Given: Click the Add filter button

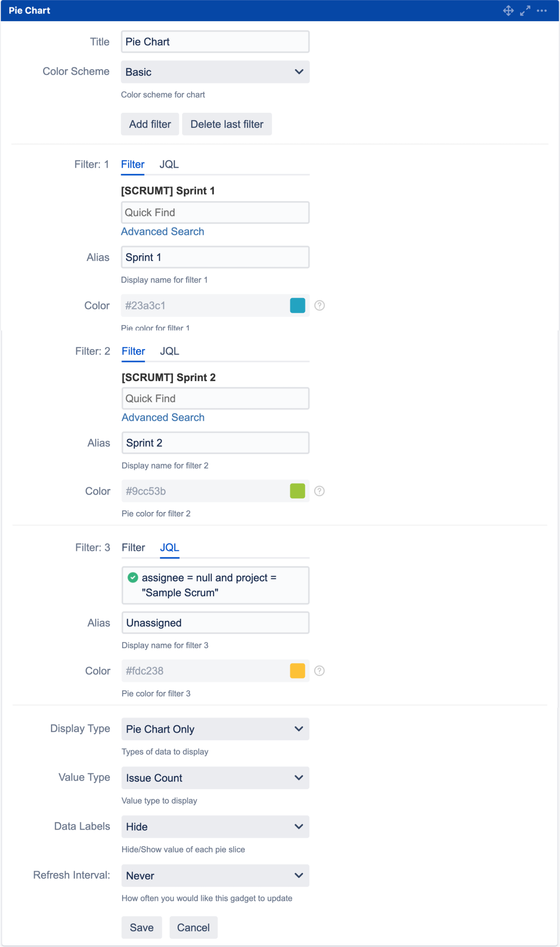Looking at the screenshot, I should (x=150, y=124).
